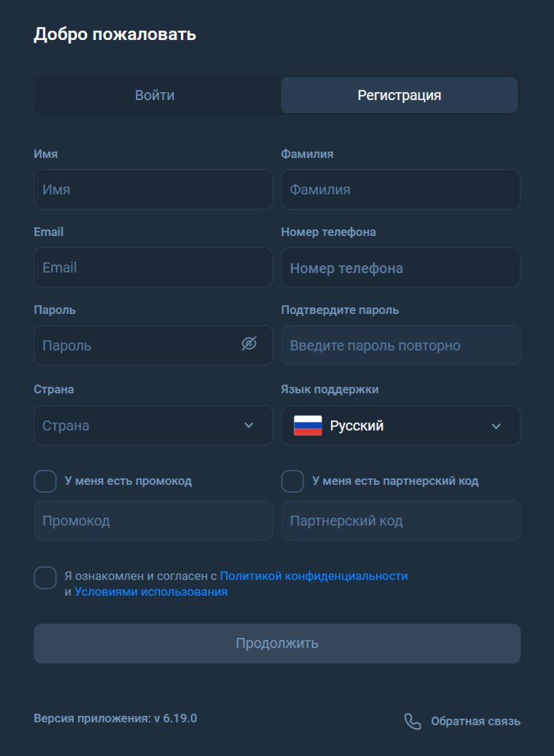The image size is (554, 756).
Task: Open the Страна dropdown chevron
Action: click(x=249, y=426)
